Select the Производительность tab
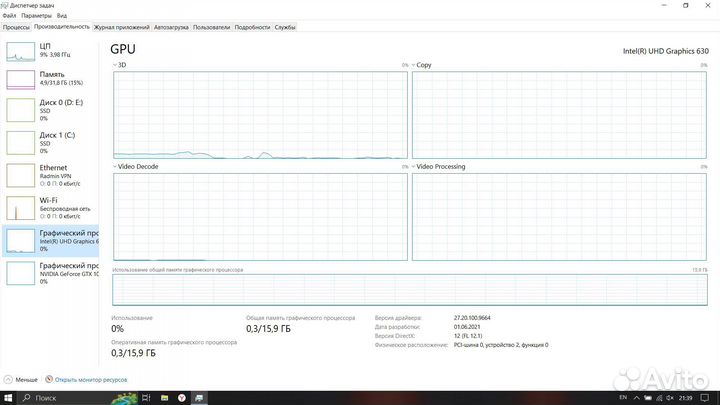 tap(62, 27)
